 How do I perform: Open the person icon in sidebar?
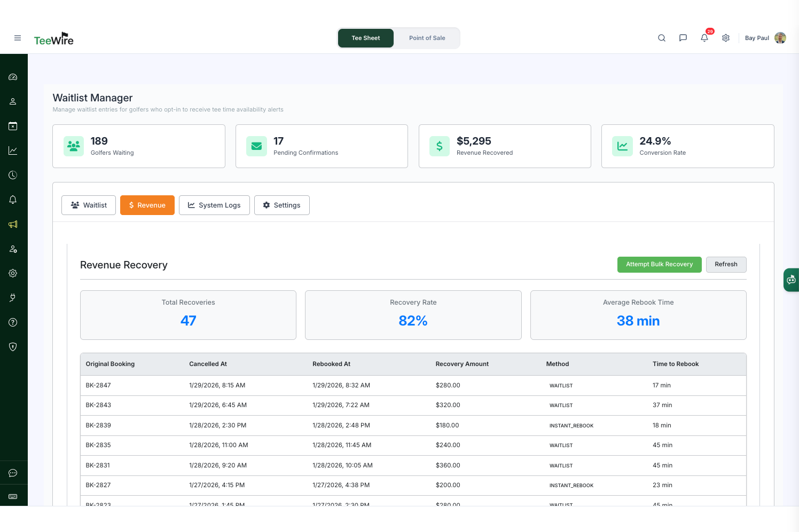pos(13,101)
